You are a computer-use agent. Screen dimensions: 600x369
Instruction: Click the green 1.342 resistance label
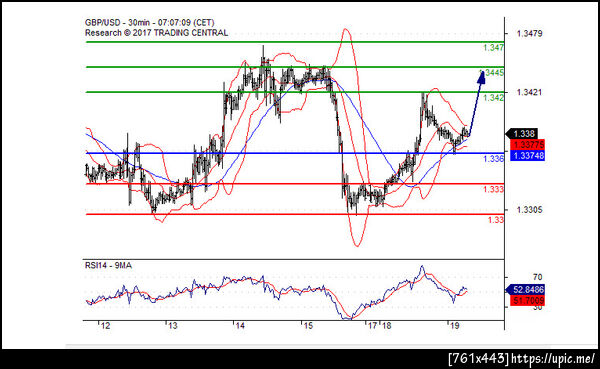[x=493, y=98]
